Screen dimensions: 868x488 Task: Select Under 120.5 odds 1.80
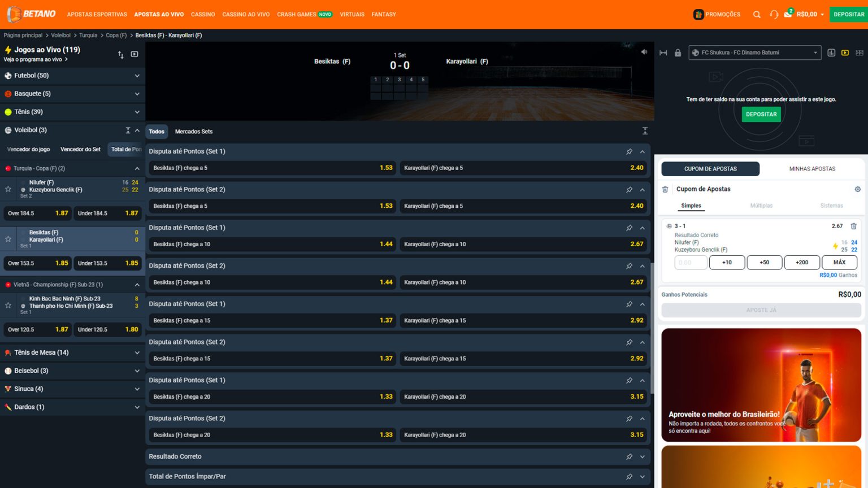108,329
